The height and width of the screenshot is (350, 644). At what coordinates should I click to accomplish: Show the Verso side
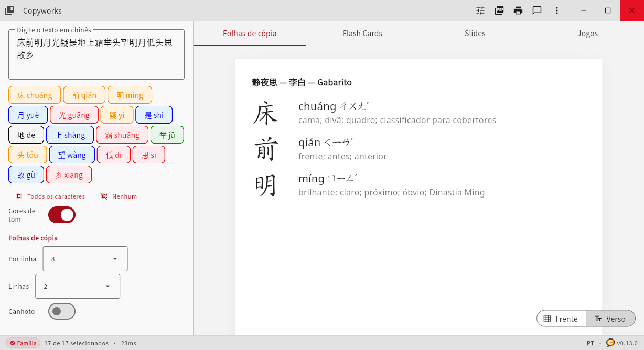point(610,319)
